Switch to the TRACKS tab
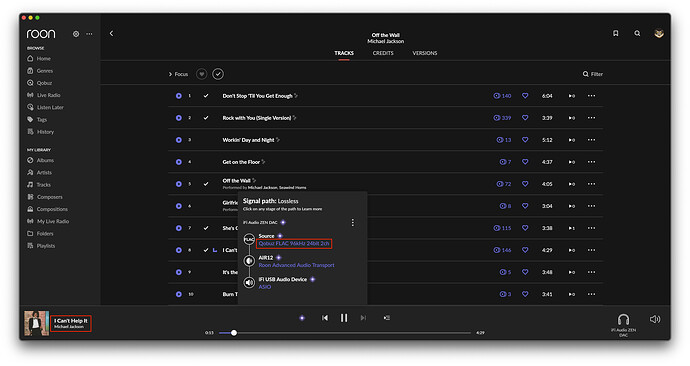This screenshot has width=690, height=366. coord(344,53)
